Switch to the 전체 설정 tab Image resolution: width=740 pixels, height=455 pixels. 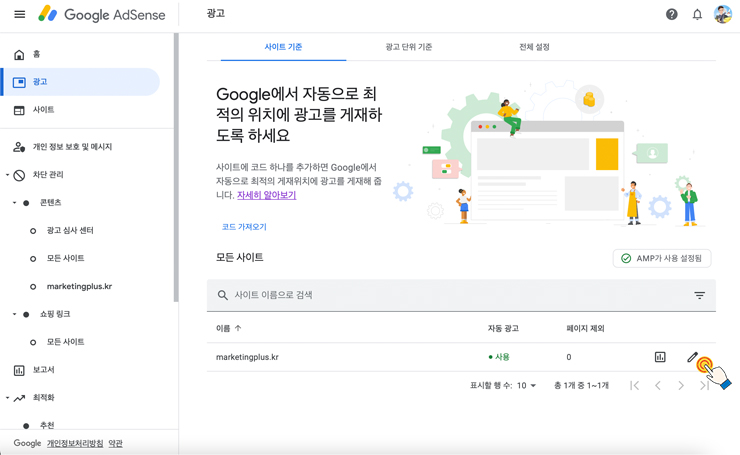534,47
